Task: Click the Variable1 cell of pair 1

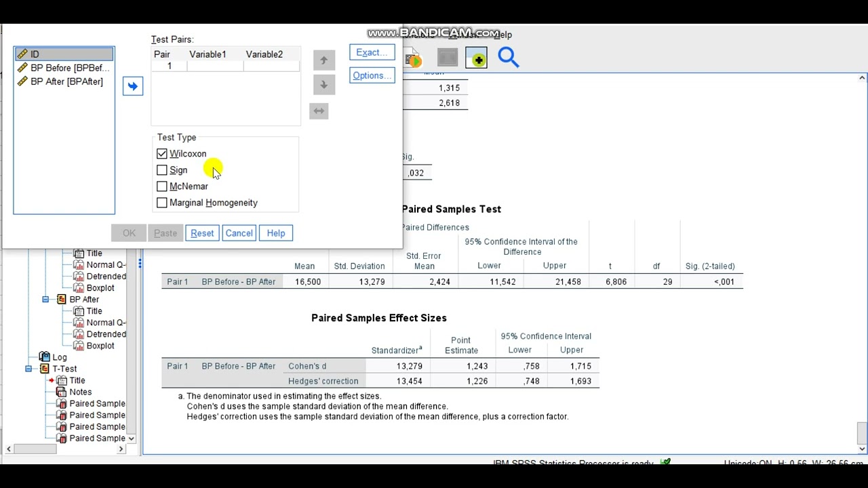Action: pyautogui.click(x=215, y=66)
